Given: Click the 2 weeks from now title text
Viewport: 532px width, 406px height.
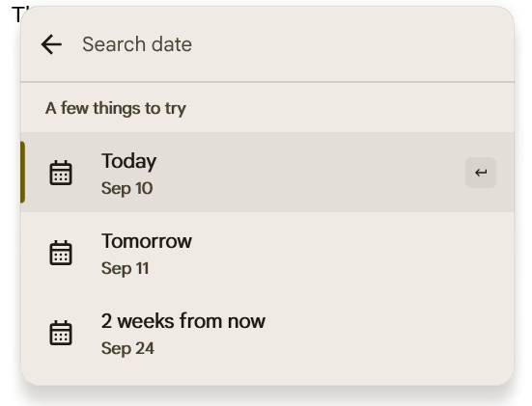Looking at the screenshot, I should (183, 321).
